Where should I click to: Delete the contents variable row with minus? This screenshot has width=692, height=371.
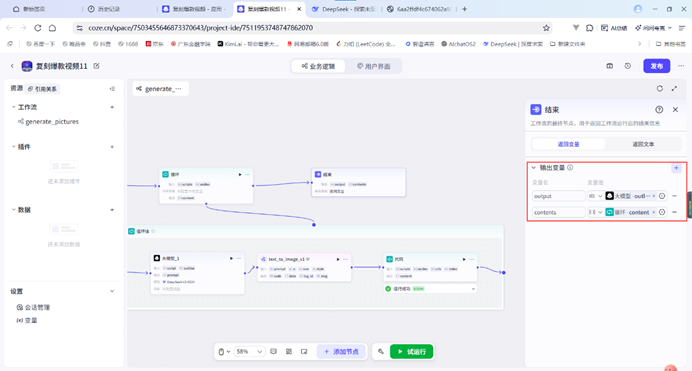pyautogui.click(x=674, y=212)
